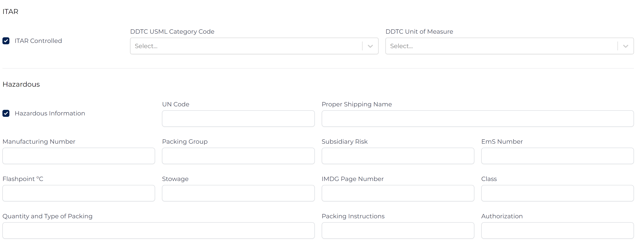Focus the UN Code input field
Viewport: 644px width, 242px height.
238,119
